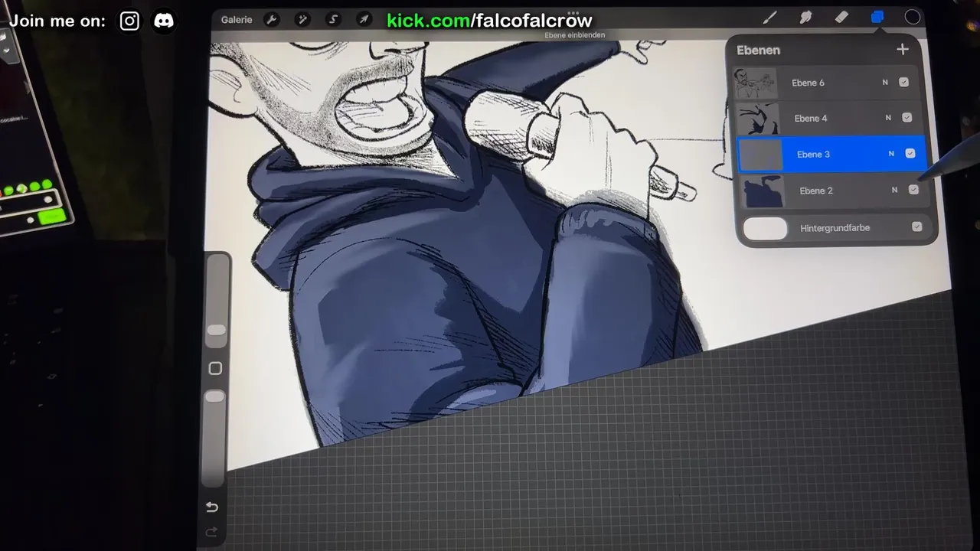Click the redo arrow

(211, 532)
